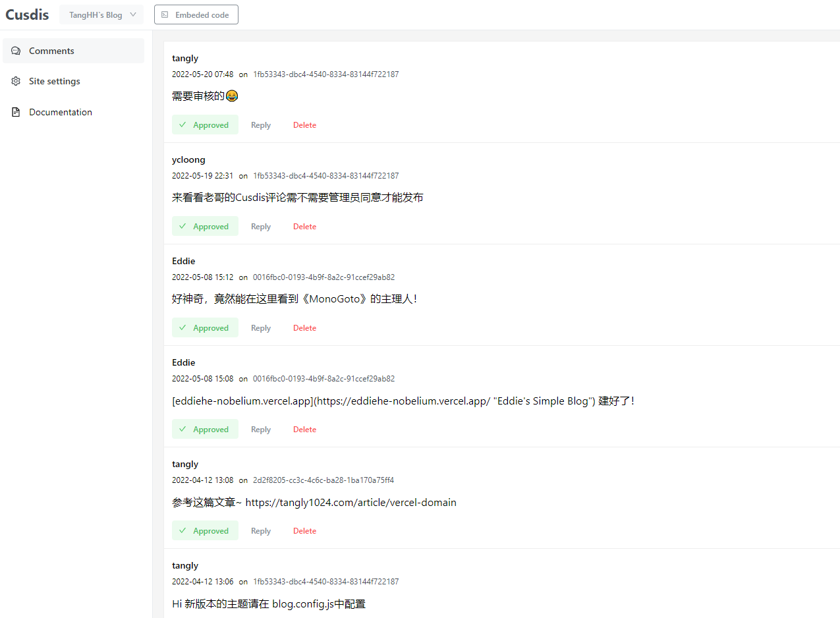Viewport: 840px width, 618px height.
Task: Click Approved on Eddie's 15:12 comment
Action: [x=205, y=327]
